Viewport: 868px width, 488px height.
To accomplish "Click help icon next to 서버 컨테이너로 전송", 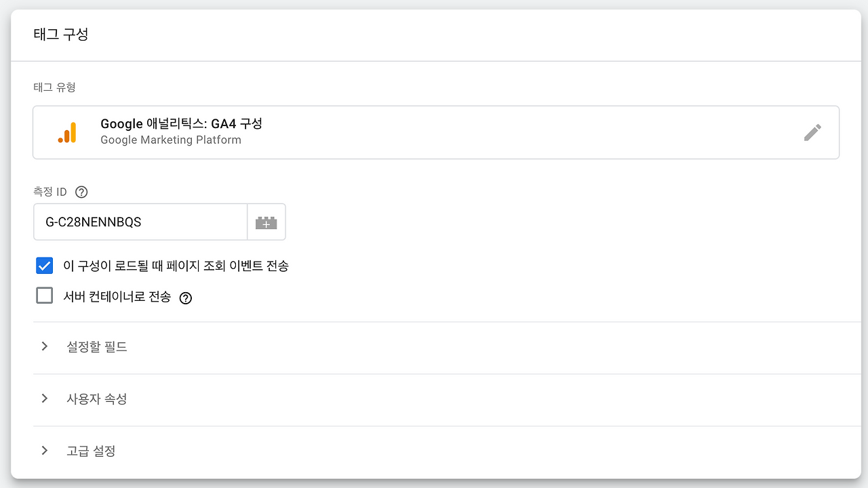I will [x=186, y=298].
